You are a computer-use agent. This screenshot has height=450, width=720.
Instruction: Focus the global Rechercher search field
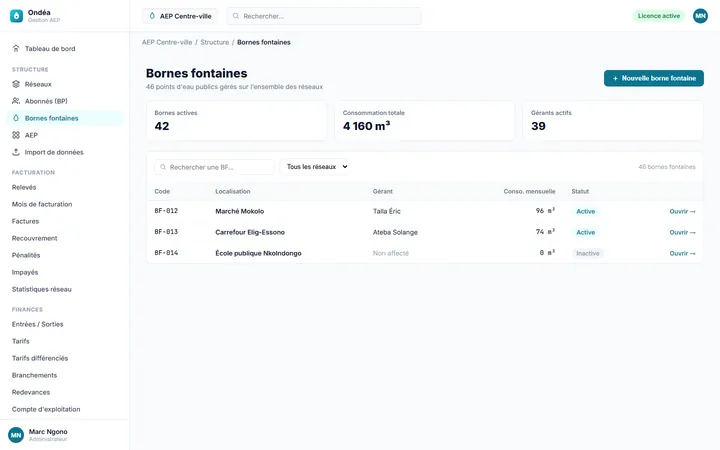[324, 16]
